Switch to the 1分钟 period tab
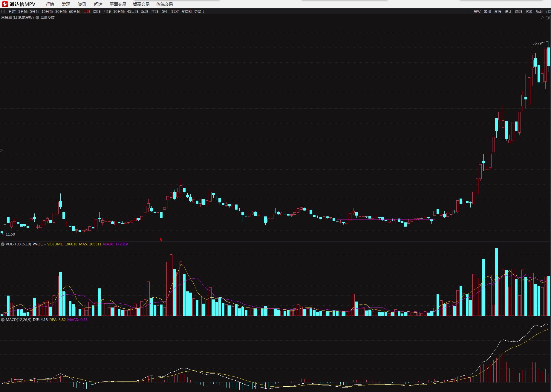This screenshot has width=551, height=392. click(x=23, y=12)
